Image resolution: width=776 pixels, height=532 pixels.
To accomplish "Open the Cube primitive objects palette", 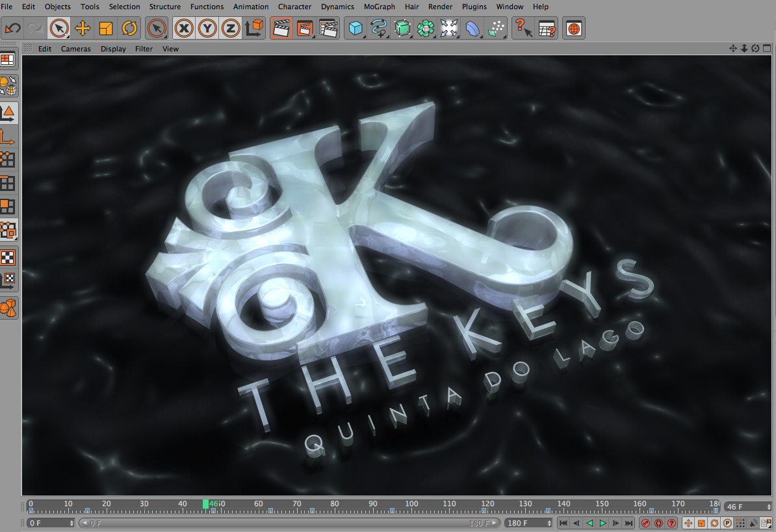I will [356, 28].
